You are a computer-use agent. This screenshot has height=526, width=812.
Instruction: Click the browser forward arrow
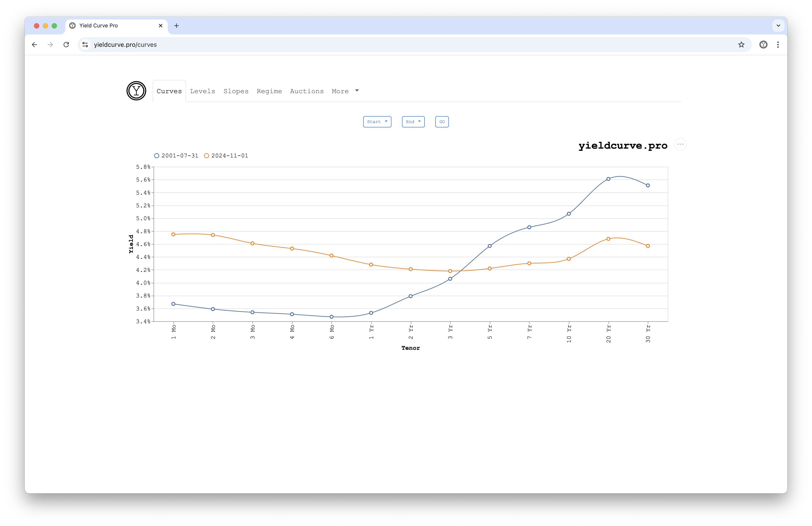pyautogui.click(x=51, y=45)
